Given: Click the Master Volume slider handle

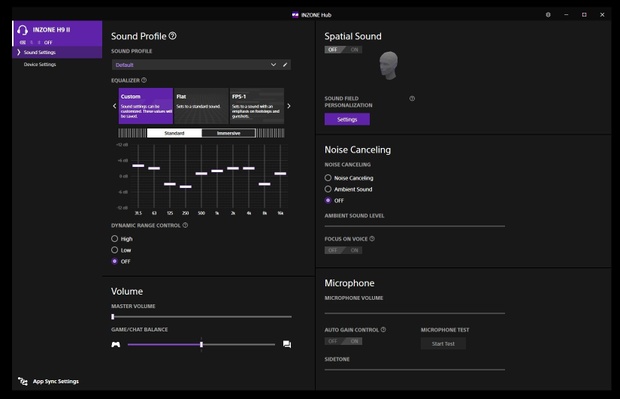Looking at the screenshot, I should coord(113,317).
